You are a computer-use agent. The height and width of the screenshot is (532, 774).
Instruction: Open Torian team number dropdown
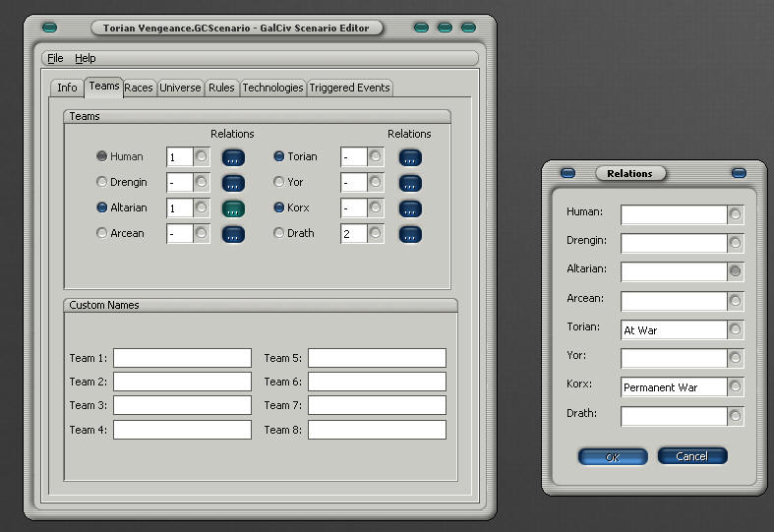click(x=375, y=157)
